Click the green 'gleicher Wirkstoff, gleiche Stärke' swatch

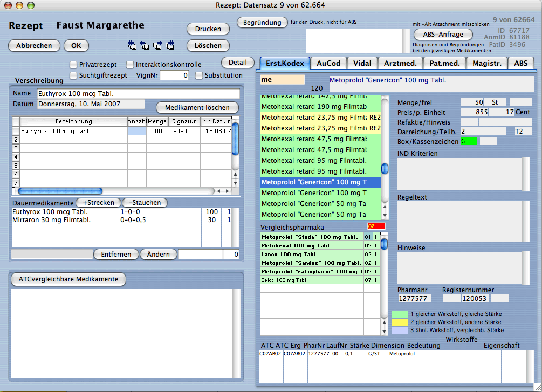[x=400, y=314]
